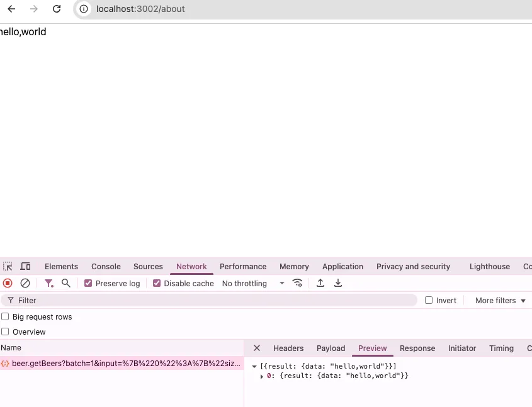Select the Preview tab
This screenshot has width=532, height=407.
coord(372,348)
